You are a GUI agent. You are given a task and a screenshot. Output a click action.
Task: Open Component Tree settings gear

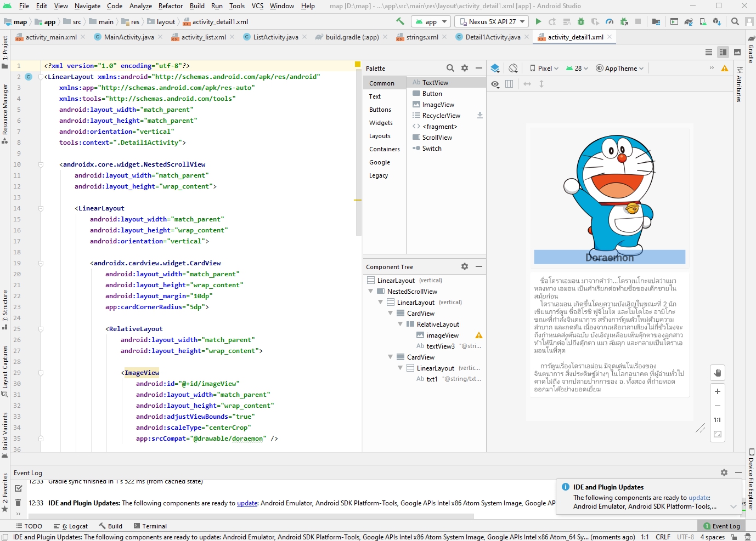465,266
